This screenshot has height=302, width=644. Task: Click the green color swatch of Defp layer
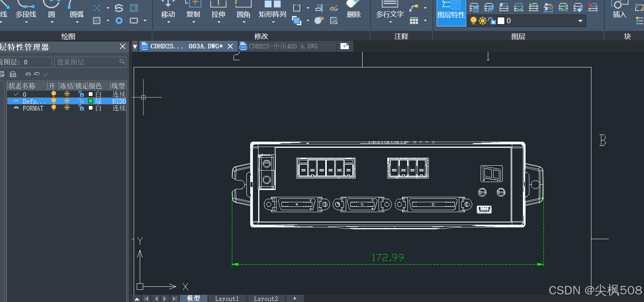coord(91,101)
